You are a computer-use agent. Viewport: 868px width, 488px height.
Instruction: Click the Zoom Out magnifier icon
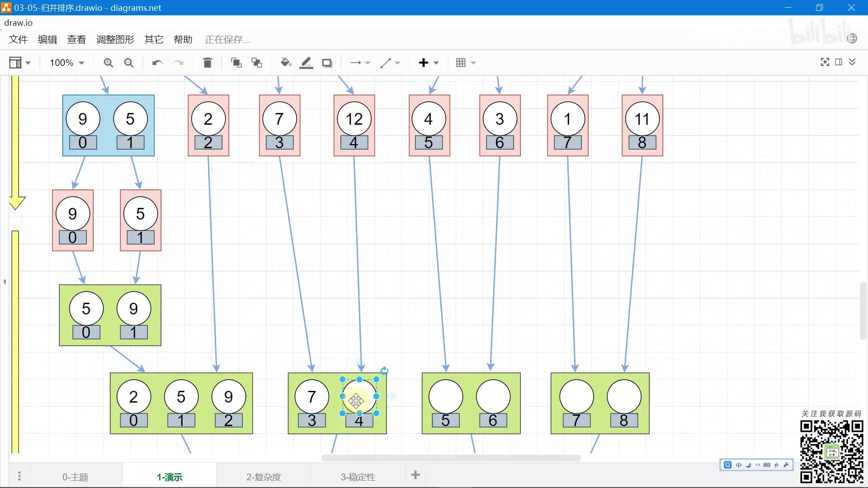tap(129, 63)
